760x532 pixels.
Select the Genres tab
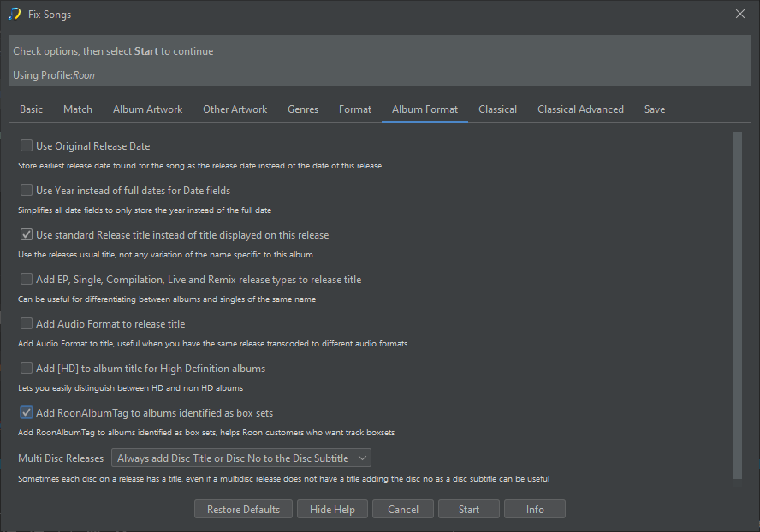point(303,109)
